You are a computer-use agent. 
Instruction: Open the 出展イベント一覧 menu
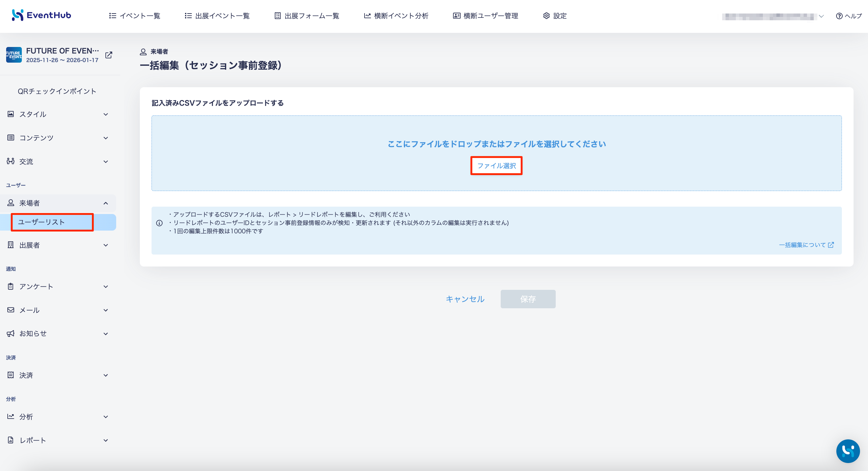pos(217,16)
